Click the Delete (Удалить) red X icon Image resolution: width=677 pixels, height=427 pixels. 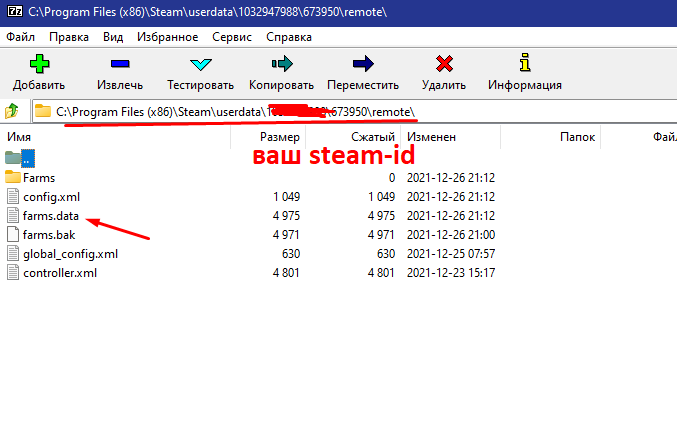point(444,64)
